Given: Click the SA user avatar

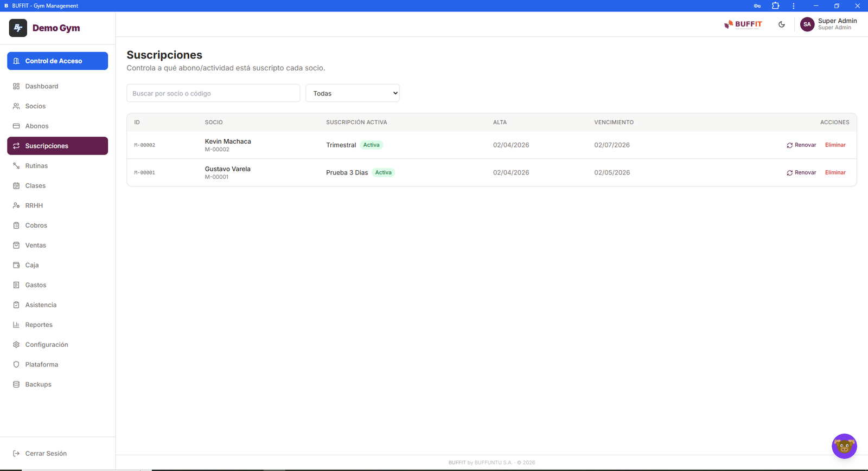Looking at the screenshot, I should tap(807, 24).
